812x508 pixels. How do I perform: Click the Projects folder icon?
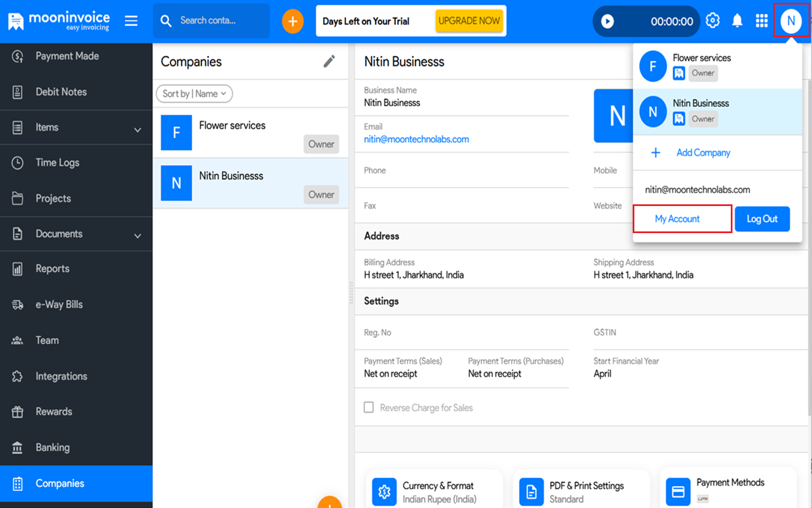click(17, 198)
